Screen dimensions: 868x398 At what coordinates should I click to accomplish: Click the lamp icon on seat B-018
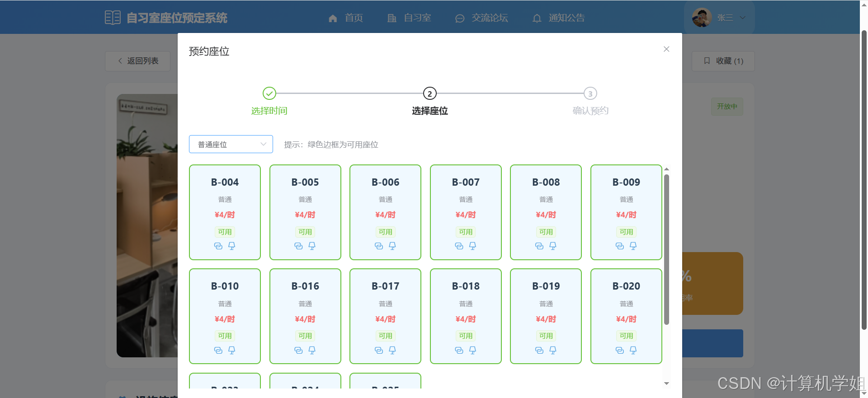click(472, 351)
